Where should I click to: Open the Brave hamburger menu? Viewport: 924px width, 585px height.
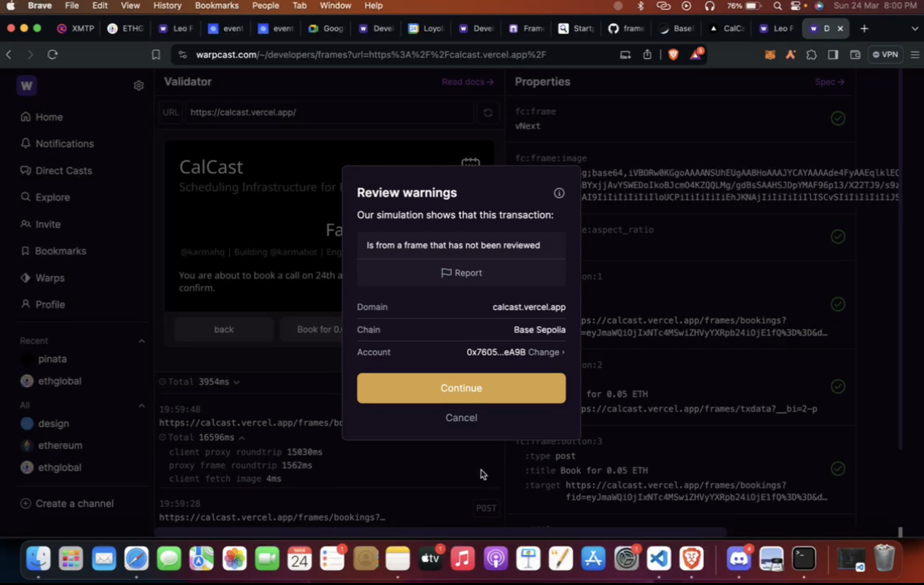click(x=915, y=55)
